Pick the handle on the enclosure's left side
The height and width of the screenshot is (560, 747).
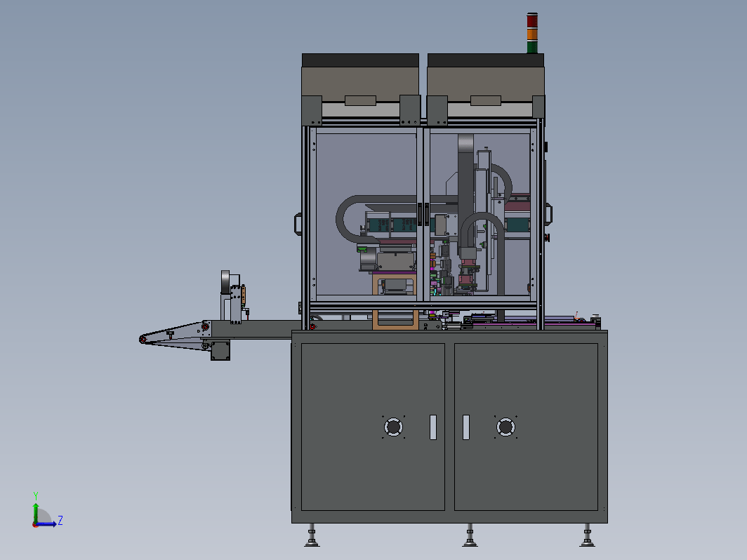[x=298, y=225]
